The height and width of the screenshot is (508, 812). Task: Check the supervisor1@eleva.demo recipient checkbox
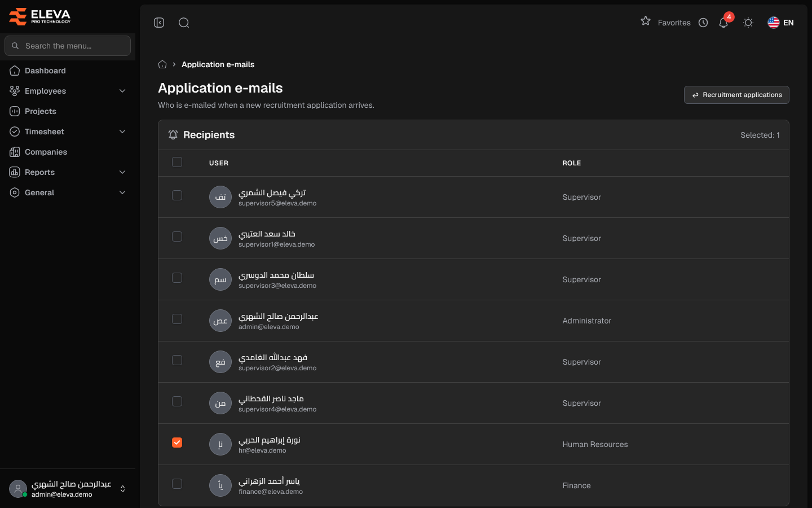click(177, 237)
